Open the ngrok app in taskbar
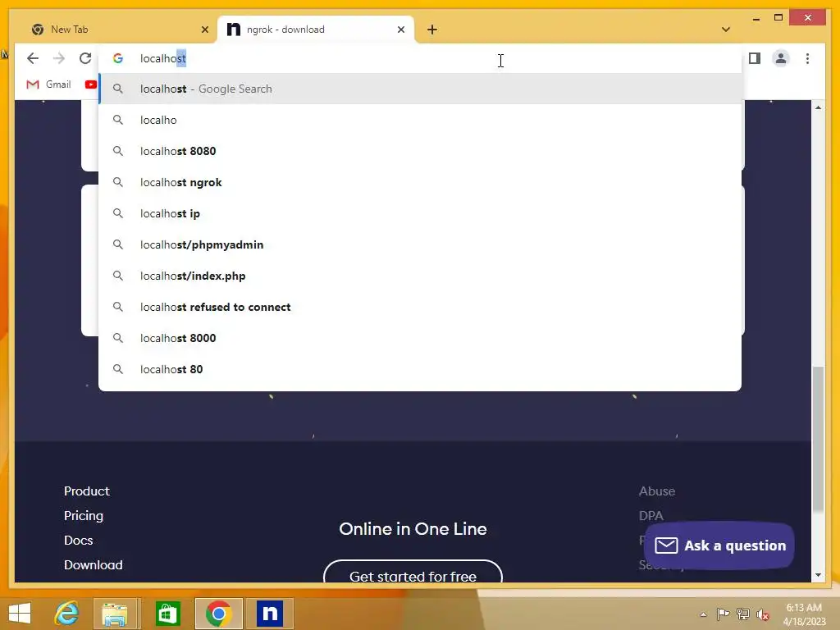This screenshot has width=840, height=630. point(270,614)
